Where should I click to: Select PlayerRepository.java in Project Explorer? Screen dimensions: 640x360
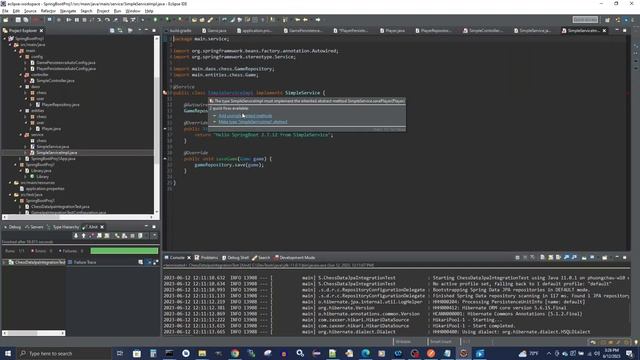tap(60, 105)
